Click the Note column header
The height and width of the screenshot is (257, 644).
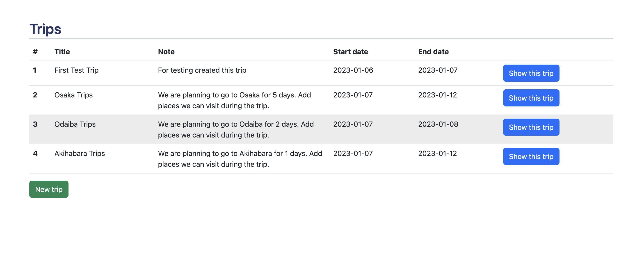(166, 52)
